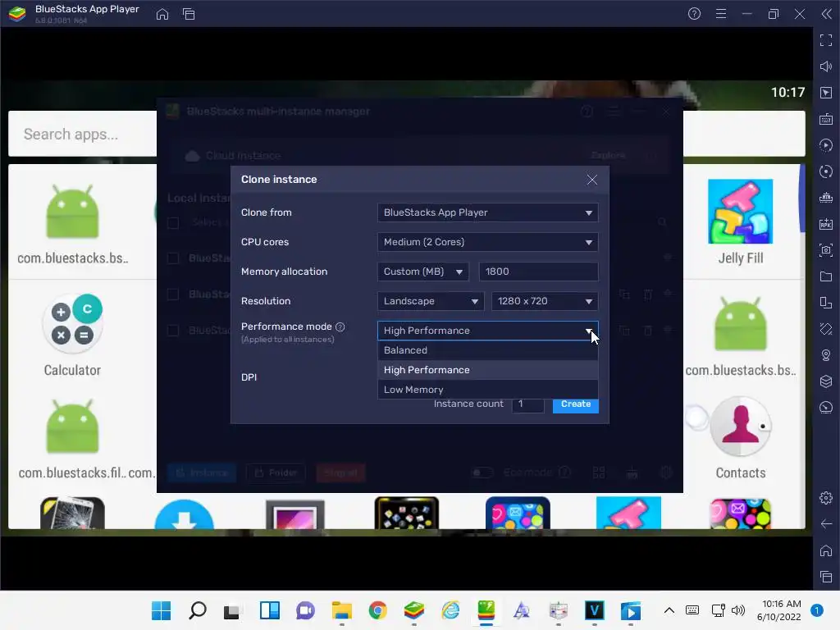Click the Android back arrow in side toolbar
This screenshot has height=630, width=840.
click(x=826, y=524)
